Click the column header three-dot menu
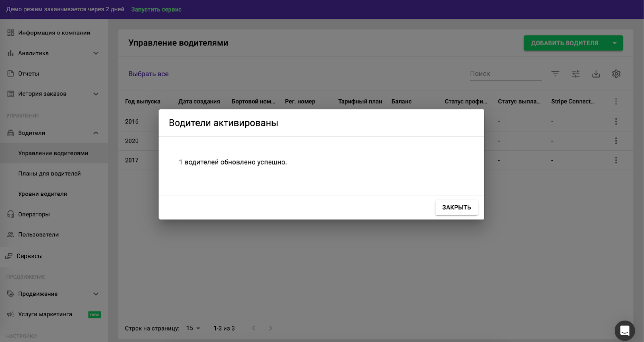The image size is (644, 342). click(x=616, y=101)
